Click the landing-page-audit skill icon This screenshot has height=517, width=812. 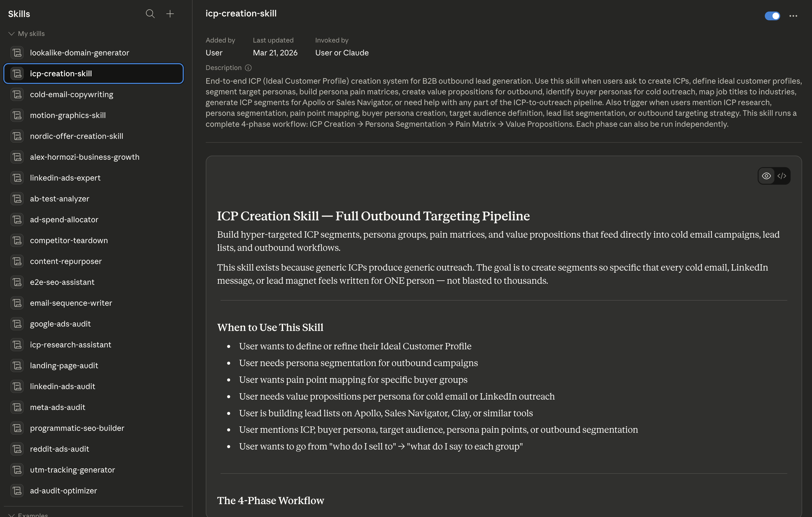[x=17, y=366]
